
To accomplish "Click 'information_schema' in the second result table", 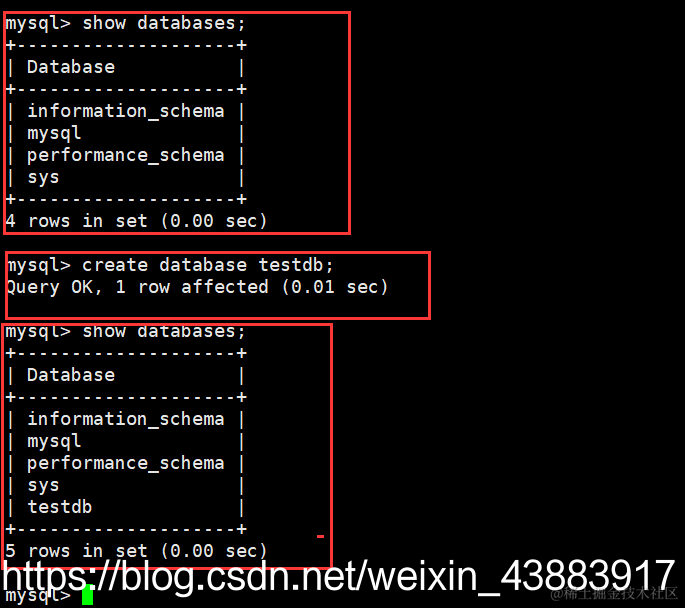I will tap(126, 419).
